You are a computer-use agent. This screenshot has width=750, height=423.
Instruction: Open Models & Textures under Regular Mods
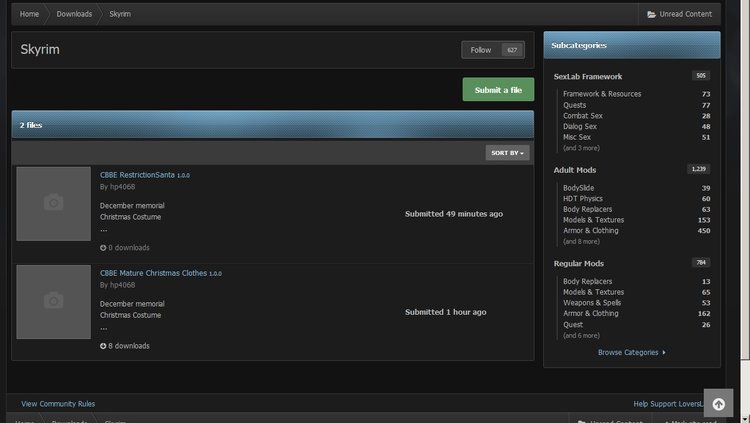594,292
